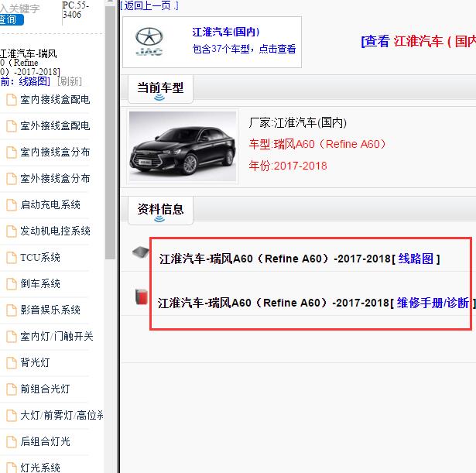The image size is (476, 473).
Task: Click the 查询 search button
Action: [x=11, y=20]
